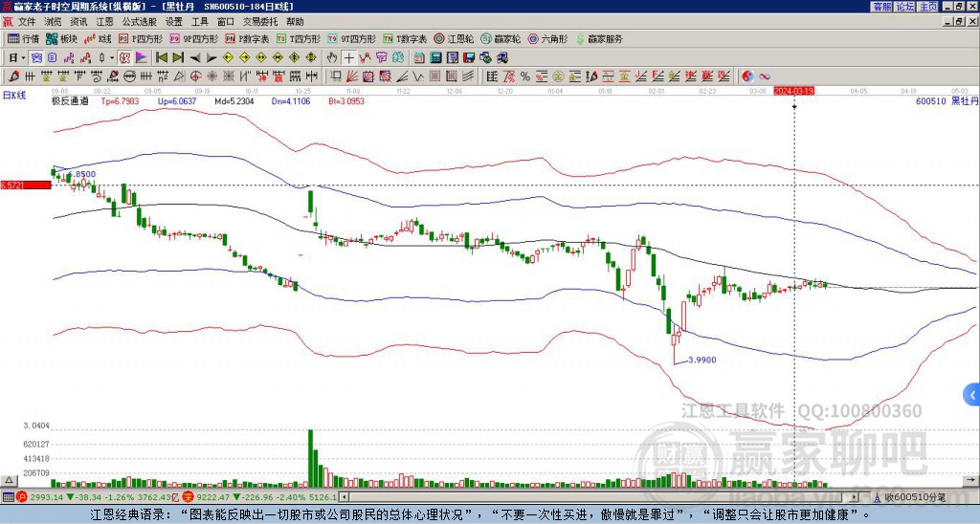Open the 江恩轮 Gann wheel

[454, 38]
